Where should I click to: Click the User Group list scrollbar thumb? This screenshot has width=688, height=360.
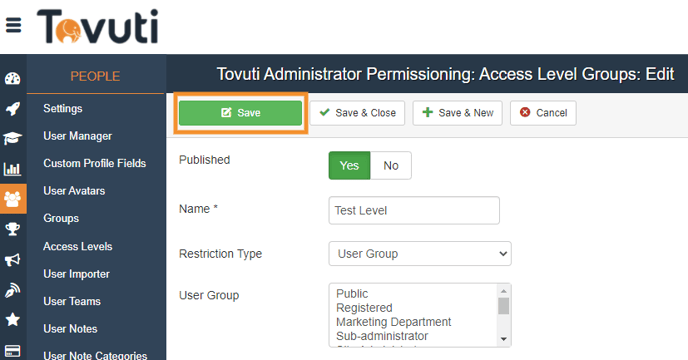point(504,306)
